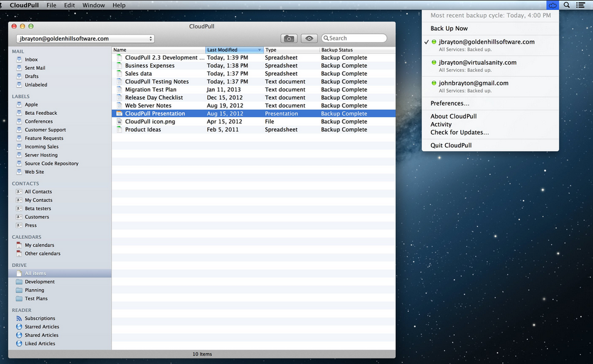The height and width of the screenshot is (364, 593).
Task: Select the Business Expenses spreadsheet row
Action: point(150,66)
